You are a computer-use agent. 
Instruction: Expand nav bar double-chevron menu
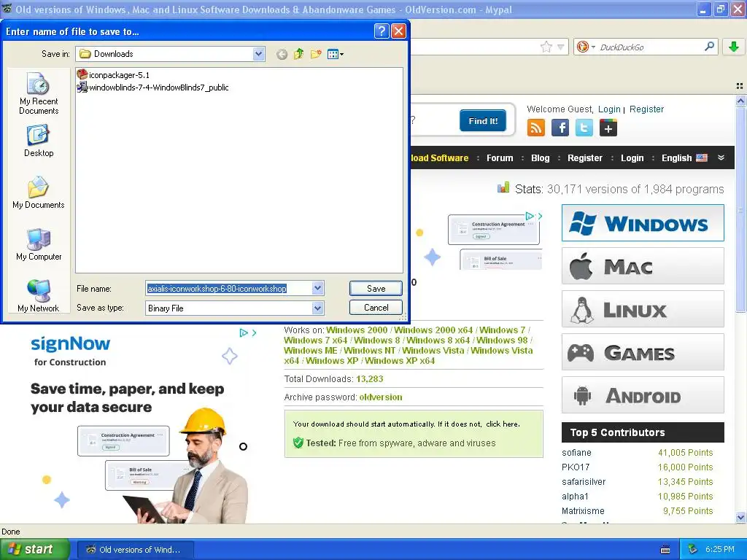[x=721, y=157]
